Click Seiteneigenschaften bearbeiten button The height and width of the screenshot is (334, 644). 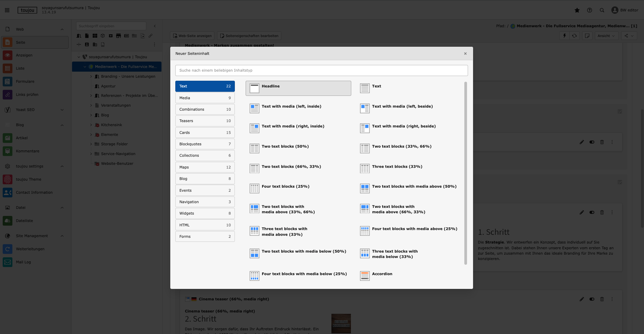(249, 36)
